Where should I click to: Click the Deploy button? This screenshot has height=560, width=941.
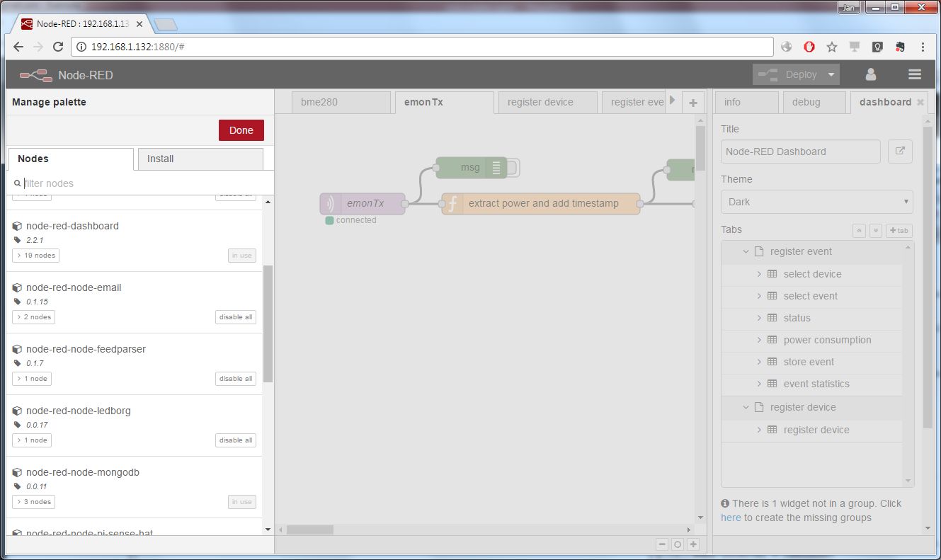tap(787, 74)
